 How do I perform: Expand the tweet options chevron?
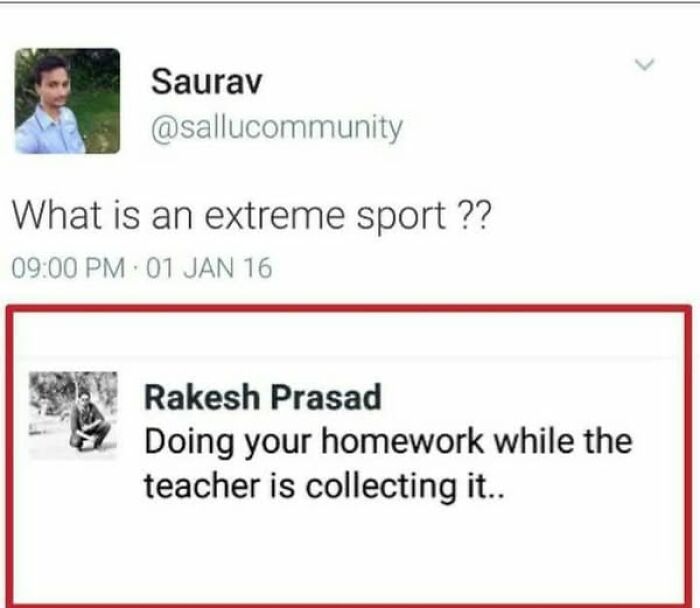click(x=645, y=64)
